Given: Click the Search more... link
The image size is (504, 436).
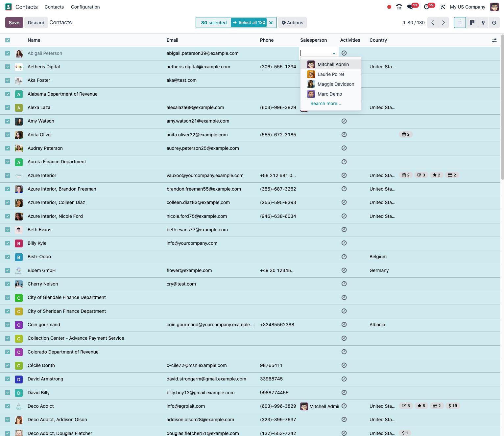Looking at the screenshot, I should 326,103.
